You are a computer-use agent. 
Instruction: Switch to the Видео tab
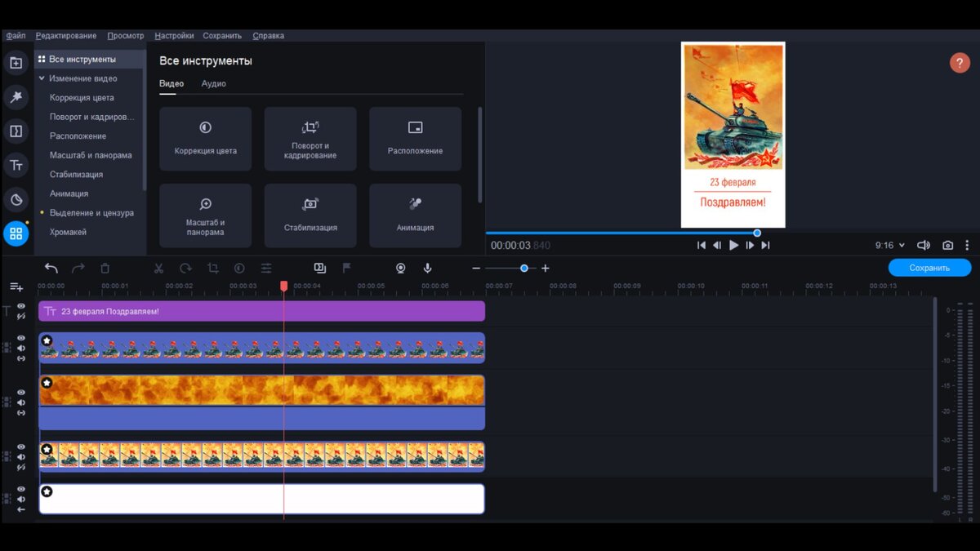(x=171, y=83)
